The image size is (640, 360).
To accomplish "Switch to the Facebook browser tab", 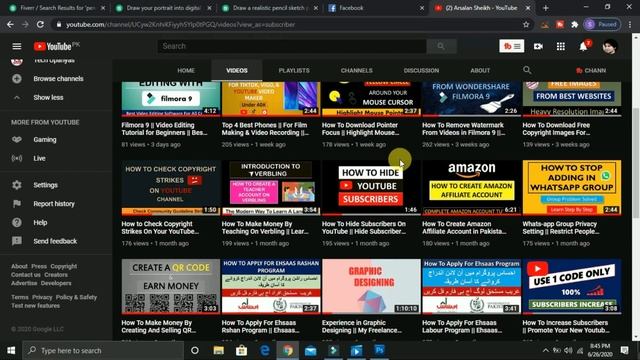I will tap(376, 8).
